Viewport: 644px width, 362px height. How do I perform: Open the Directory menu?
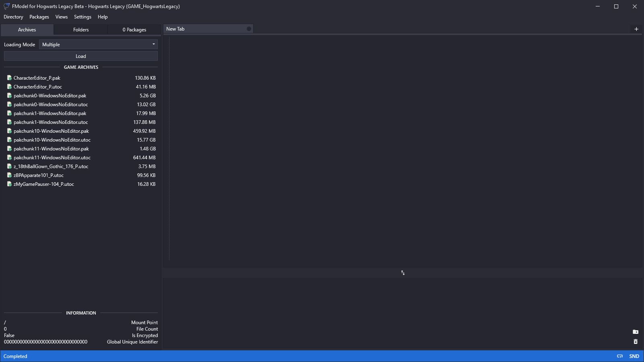[x=13, y=17]
